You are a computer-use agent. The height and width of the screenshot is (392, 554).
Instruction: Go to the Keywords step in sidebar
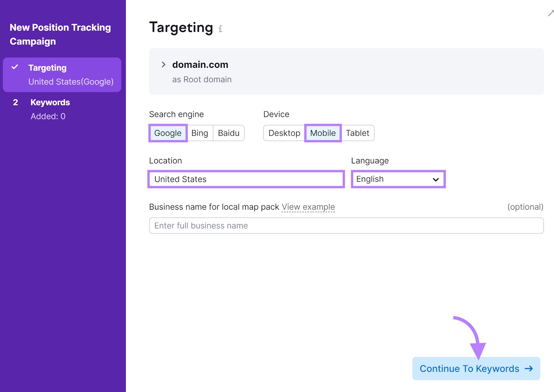(x=50, y=102)
